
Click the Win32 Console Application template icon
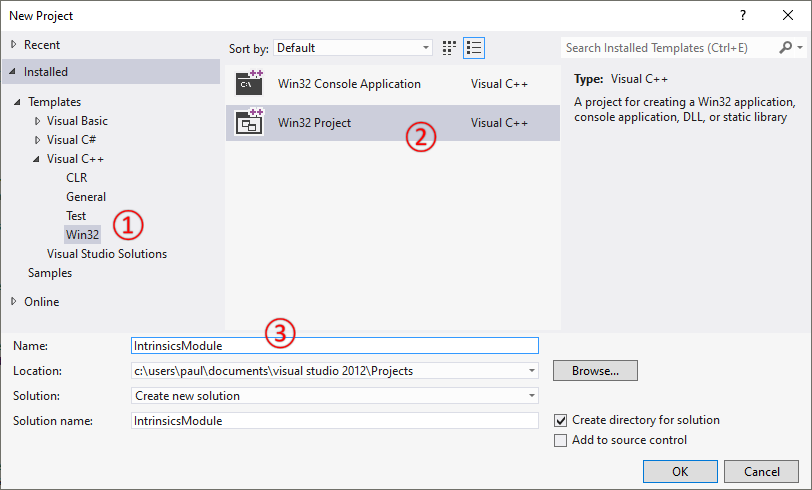coord(249,84)
